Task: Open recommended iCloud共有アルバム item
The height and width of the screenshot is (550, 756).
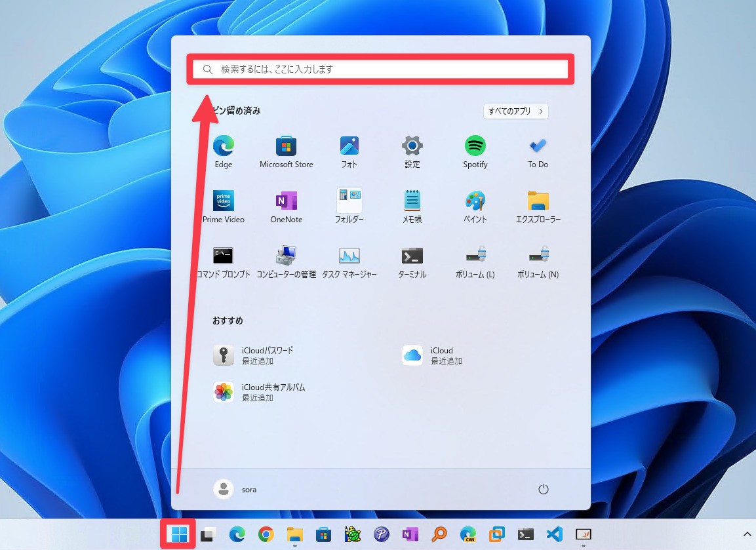Action: point(260,393)
